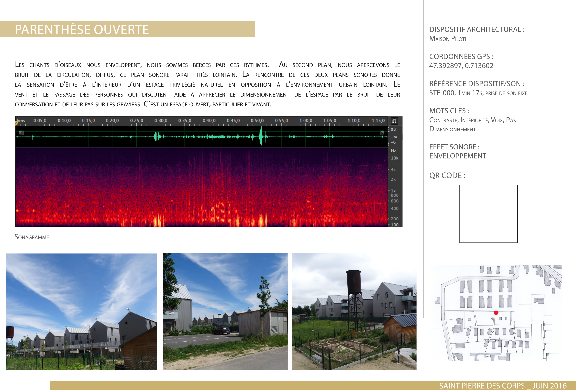Viewport: 576px width, 392px height.
Task: Click the empty QR code box
Action: pyautogui.click(x=488, y=214)
